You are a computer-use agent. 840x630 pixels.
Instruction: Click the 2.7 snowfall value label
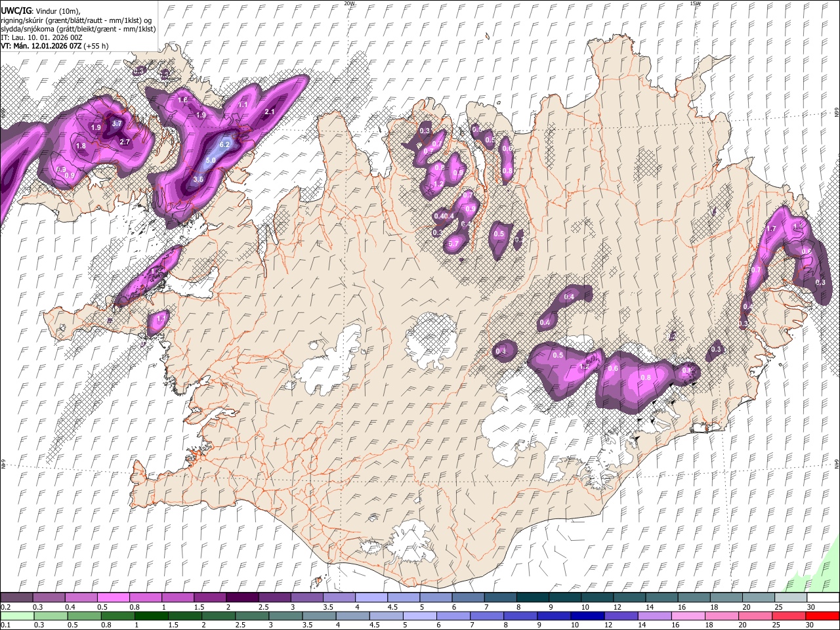[x=125, y=142]
